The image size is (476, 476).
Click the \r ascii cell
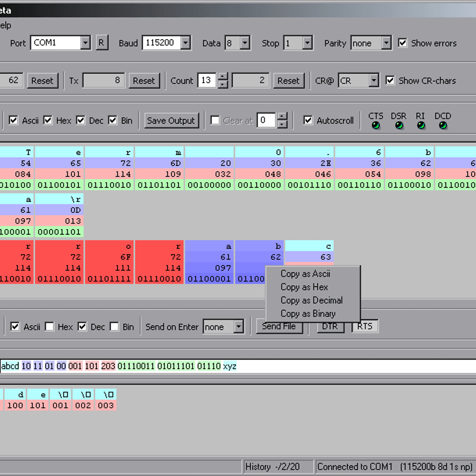click(59, 199)
